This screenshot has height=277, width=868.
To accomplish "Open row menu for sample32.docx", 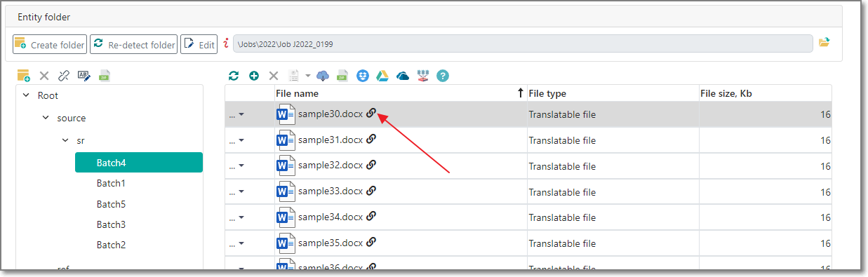I will pos(236,166).
